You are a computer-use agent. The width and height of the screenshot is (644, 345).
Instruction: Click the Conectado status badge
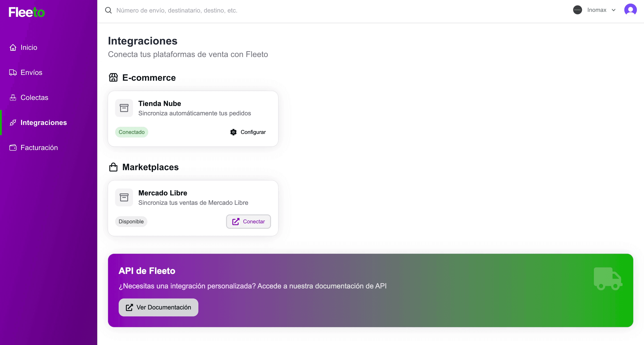point(131,132)
